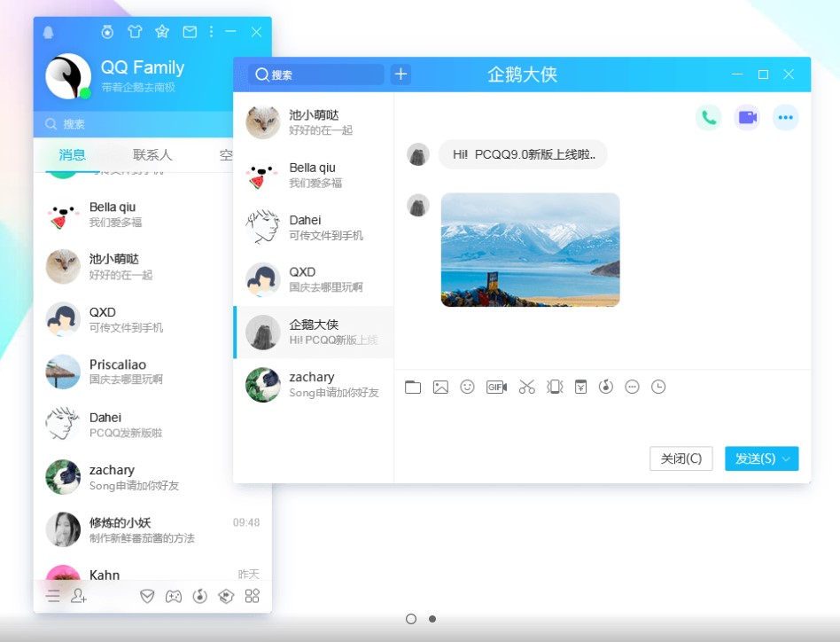Open the emoji smiley picker

click(467, 387)
